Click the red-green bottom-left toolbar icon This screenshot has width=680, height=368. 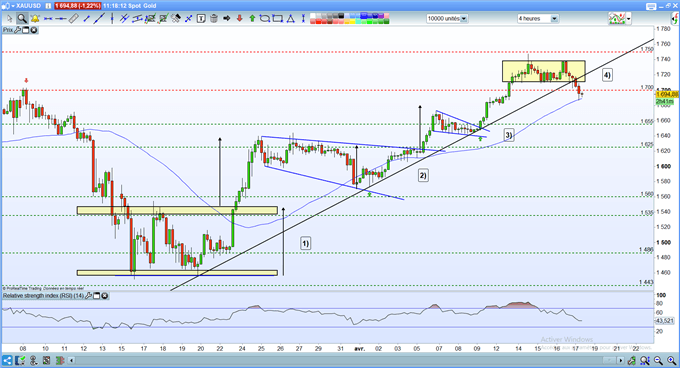59,360
